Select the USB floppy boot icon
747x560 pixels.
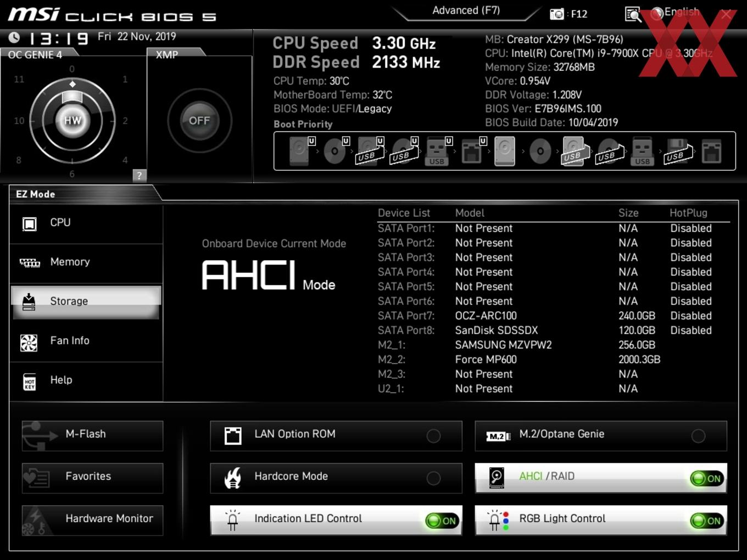tap(678, 151)
